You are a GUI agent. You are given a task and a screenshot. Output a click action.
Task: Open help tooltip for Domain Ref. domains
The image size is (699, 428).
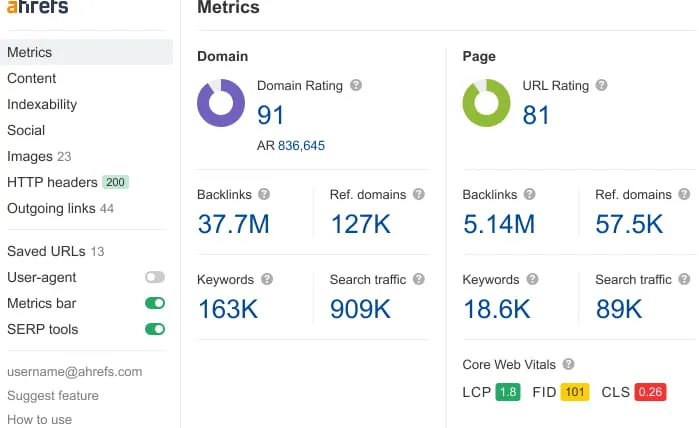[419, 194]
